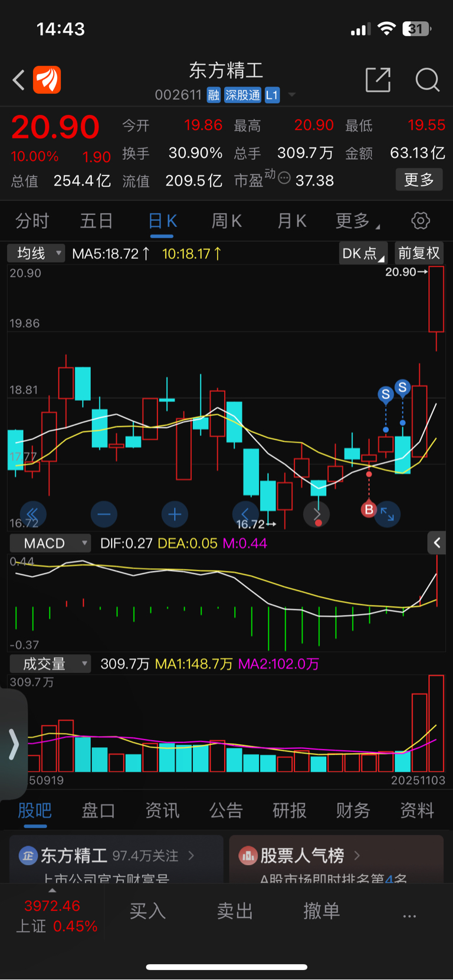
Task: Tap the share/export icon
Action: point(378,80)
